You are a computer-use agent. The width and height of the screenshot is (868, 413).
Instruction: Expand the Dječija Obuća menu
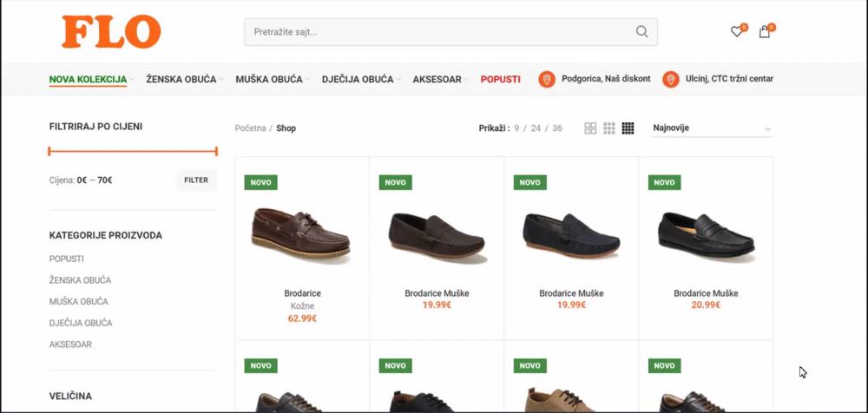[x=360, y=79]
